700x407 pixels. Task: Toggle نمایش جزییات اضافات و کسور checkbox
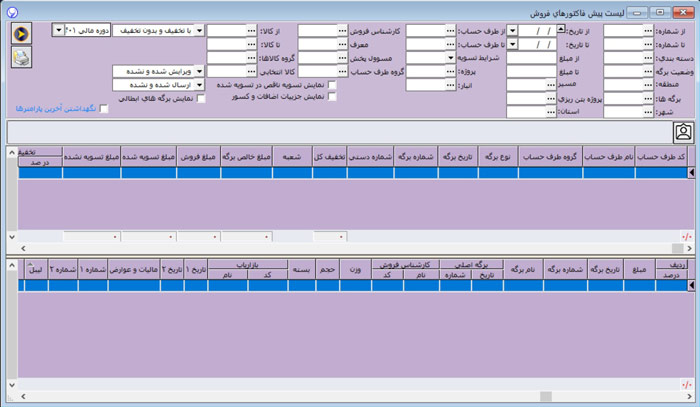(332, 98)
